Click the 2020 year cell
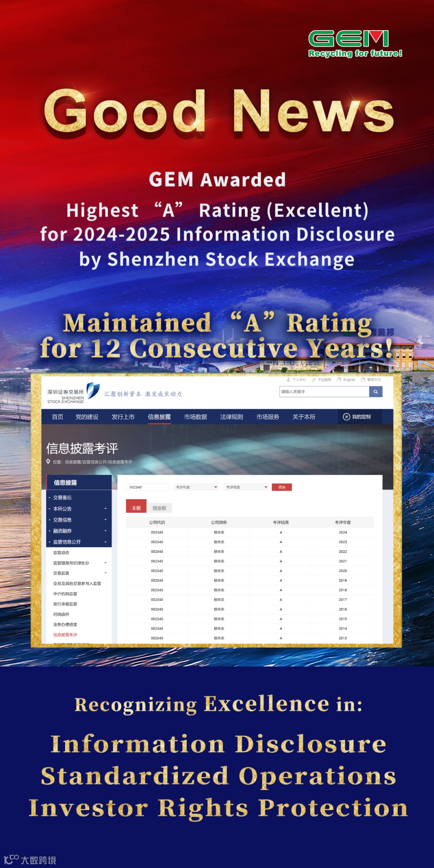Viewport: 434px width, 868px height. tap(343, 571)
